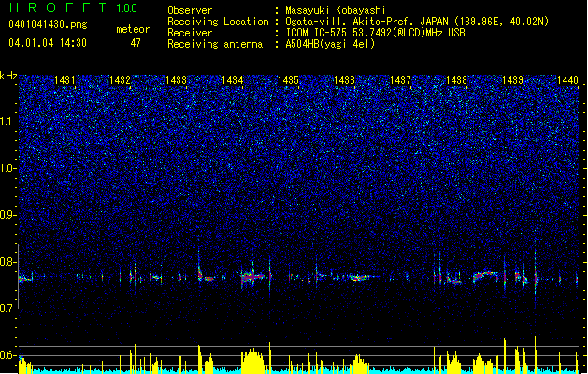Image resolution: width=588 pixels, height=374 pixels.
Task: Click the 1432 time marker
Action: (x=120, y=80)
